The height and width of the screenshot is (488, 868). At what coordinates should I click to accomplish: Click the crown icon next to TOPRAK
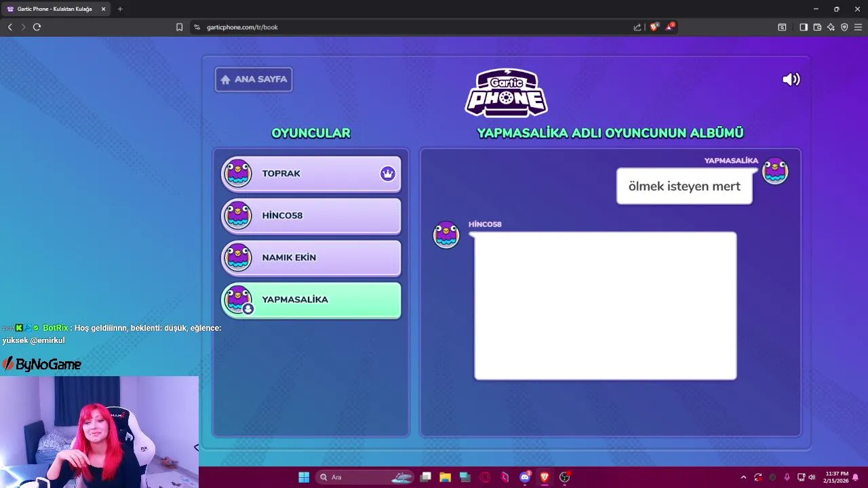387,174
